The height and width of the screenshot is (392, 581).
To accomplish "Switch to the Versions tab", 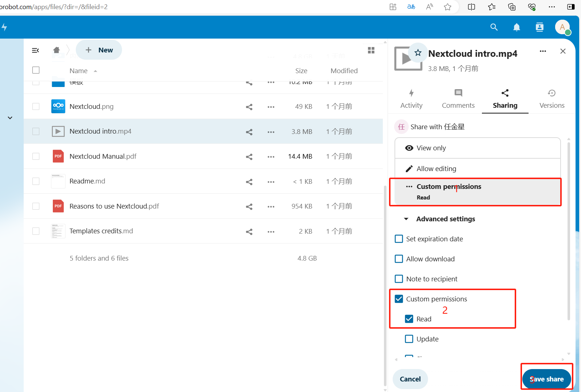I will (x=551, y=99).
